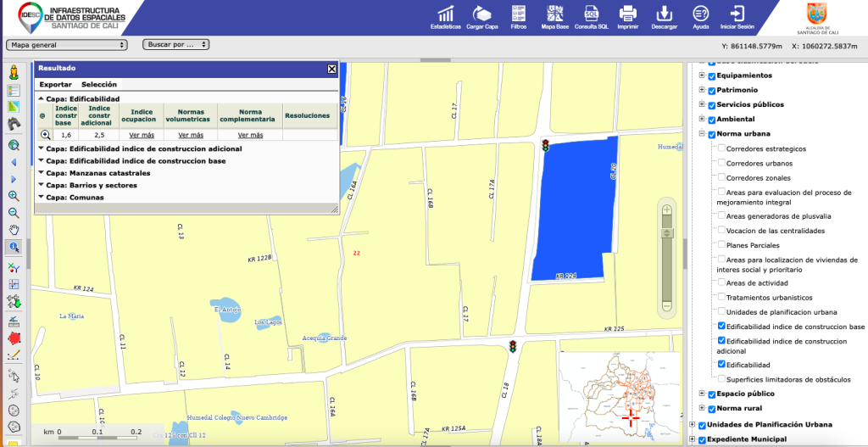Select the zoom in magnifier tool
Image resolution: width=868 pixels, height=447 pixels.
(14, 196)
